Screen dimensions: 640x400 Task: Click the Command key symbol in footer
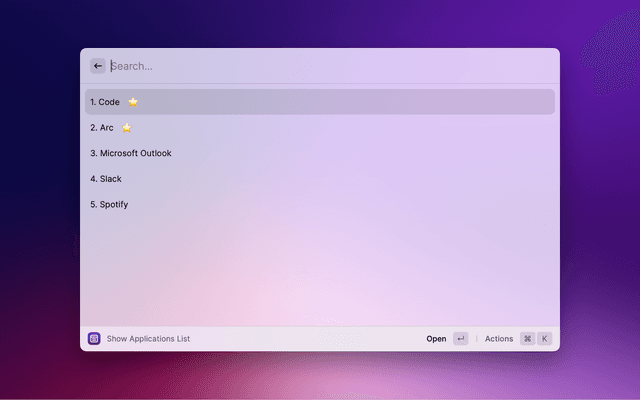tap(527, 339)
